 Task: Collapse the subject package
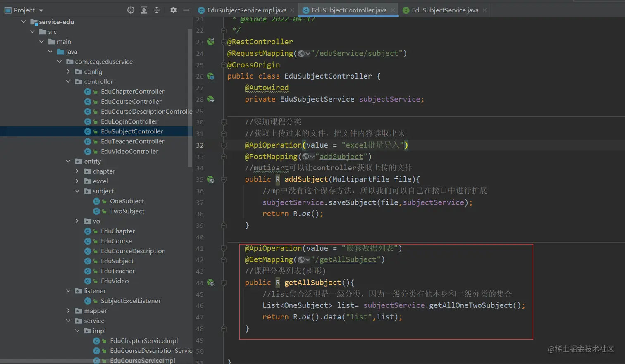pyautogui.click(x=77, y=191)
